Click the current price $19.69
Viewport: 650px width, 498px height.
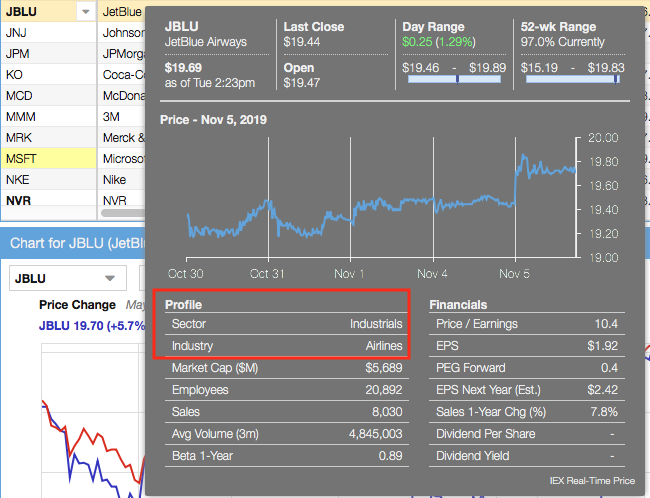183,68
